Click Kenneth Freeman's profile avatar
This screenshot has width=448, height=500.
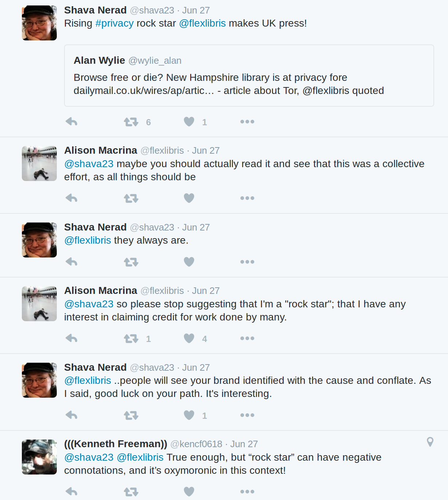tap(39, 457)
